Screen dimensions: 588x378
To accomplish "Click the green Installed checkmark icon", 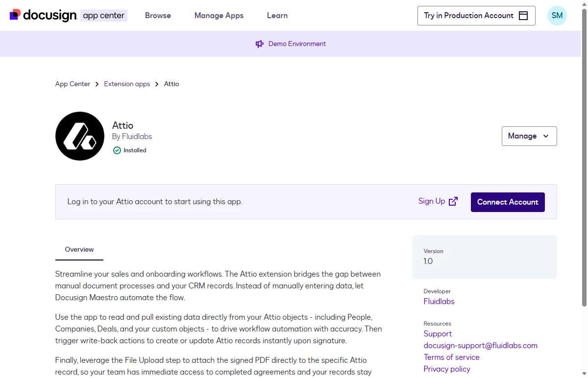I will point(117,150).
